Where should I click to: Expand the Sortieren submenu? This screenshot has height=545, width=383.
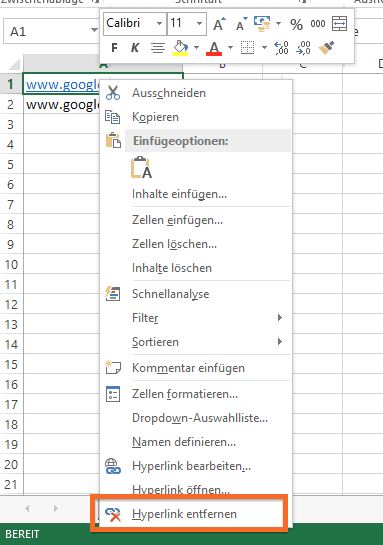pos(196,342)
